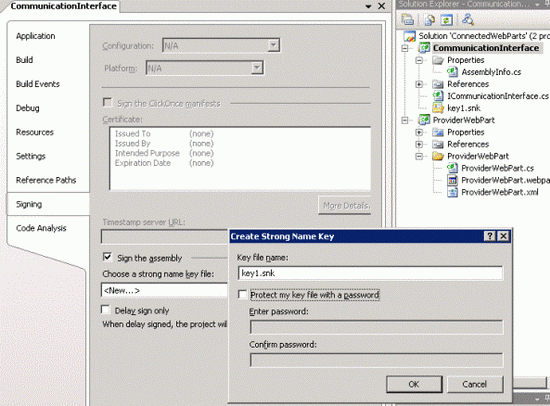This screenshot has width=550, height=406.
Task: Check the Delay sign only checkbox
Action: [105, 310]
